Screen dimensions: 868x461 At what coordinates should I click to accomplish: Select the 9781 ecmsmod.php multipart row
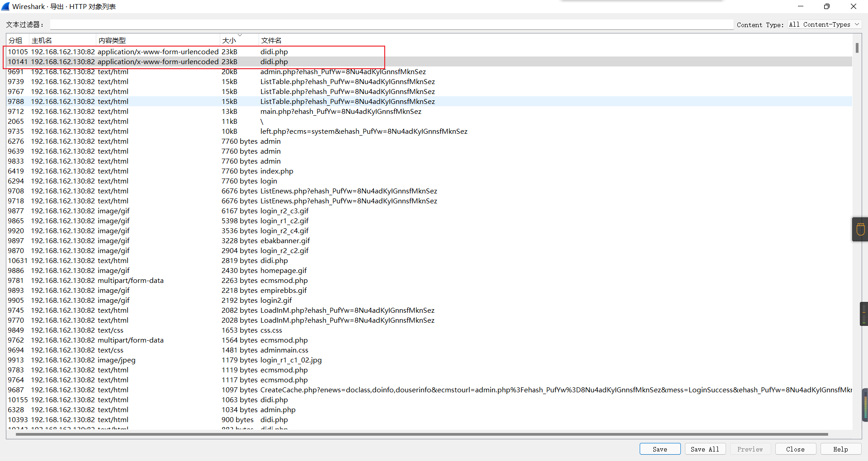point(429,281)
